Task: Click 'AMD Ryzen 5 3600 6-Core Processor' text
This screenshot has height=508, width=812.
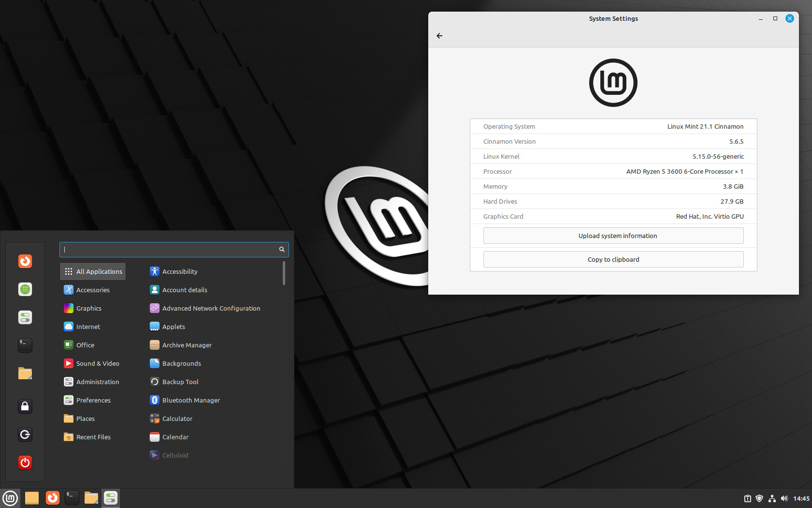Action: click(x=680, y=172)
